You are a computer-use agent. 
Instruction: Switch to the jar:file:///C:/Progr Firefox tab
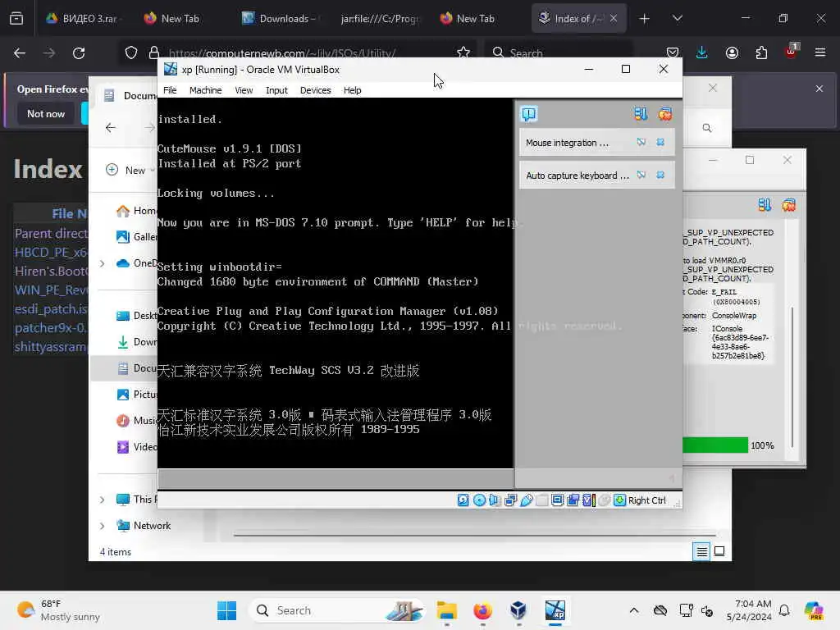[378, 18]
